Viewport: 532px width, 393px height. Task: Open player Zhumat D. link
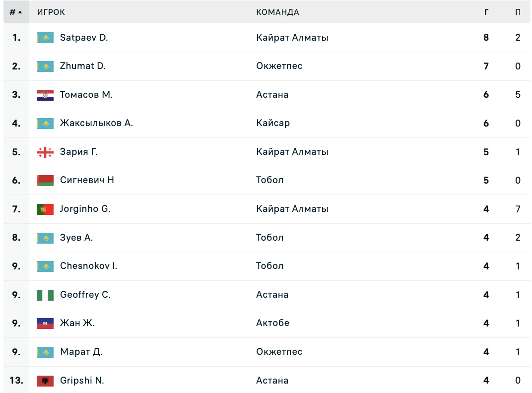coord(83,66)
